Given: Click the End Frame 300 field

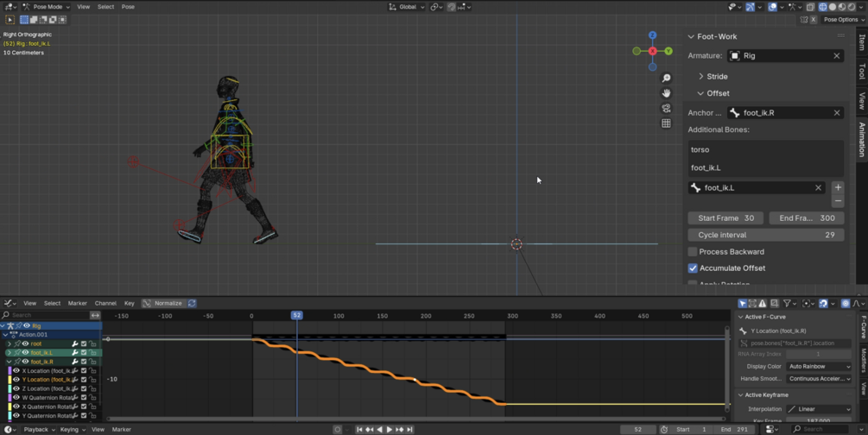Looking at the screenshot, I should click(x=807, y=218).
